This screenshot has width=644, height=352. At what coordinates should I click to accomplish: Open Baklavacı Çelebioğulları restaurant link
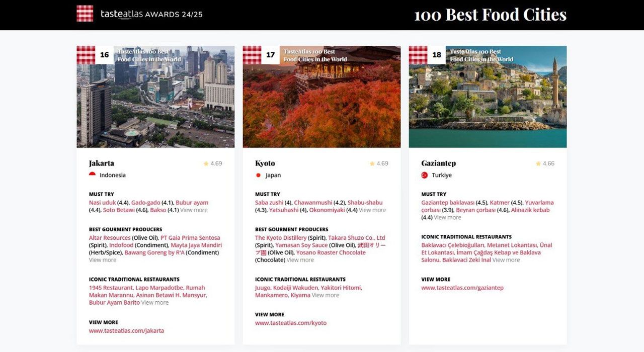(x=453, y=245)
